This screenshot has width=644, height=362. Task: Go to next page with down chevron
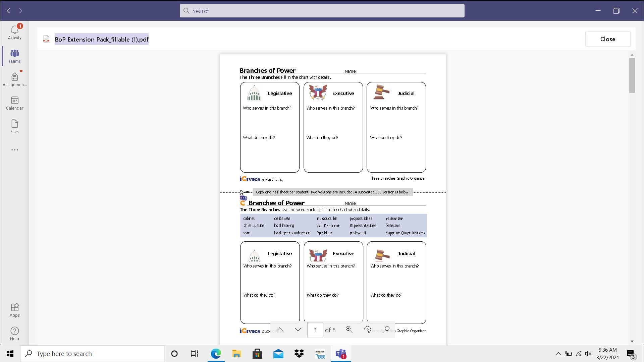[298, 330]
